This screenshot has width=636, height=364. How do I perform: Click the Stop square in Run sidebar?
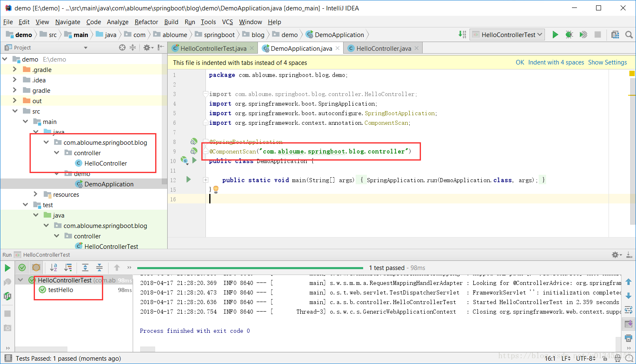click(x=7, y=314)
